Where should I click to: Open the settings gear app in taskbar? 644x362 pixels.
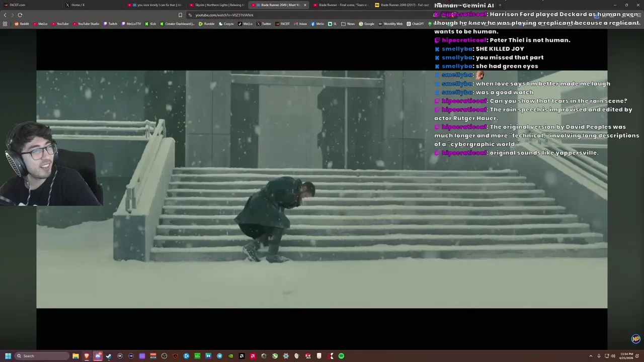coord(286,356)
